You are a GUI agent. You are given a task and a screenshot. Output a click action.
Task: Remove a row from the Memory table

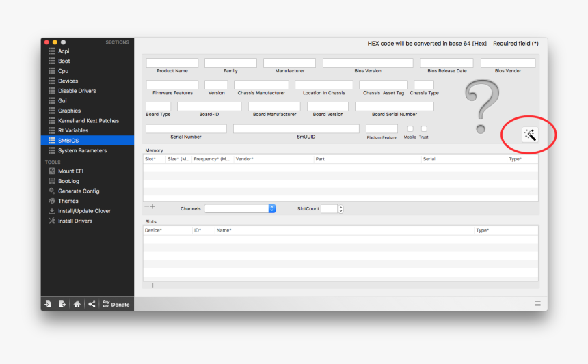pyautogui.click(x=146, y=206)
